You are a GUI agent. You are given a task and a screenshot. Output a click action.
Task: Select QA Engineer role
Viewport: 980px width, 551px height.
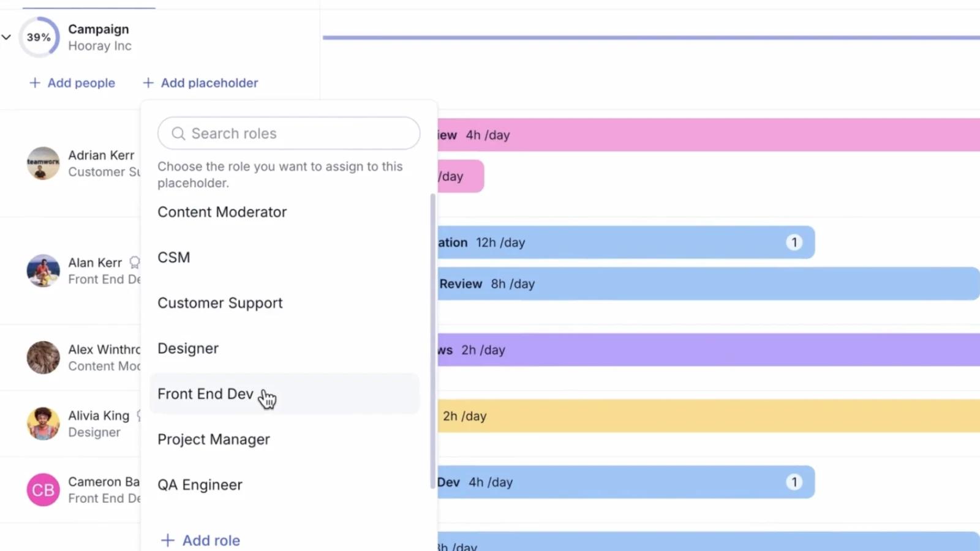click(x=284, y=485)
